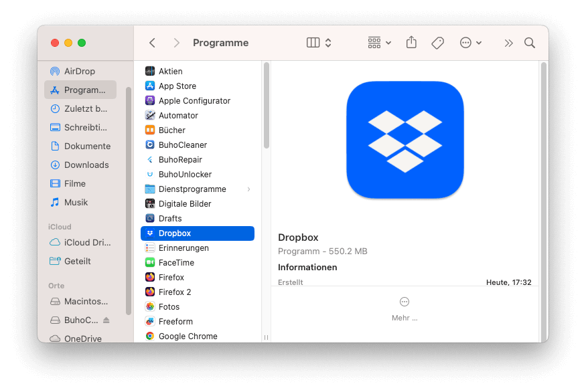Select Programme in the sidebar
Image resolution: width=586 pixels, height=392 pixels.
pos(80,90)
